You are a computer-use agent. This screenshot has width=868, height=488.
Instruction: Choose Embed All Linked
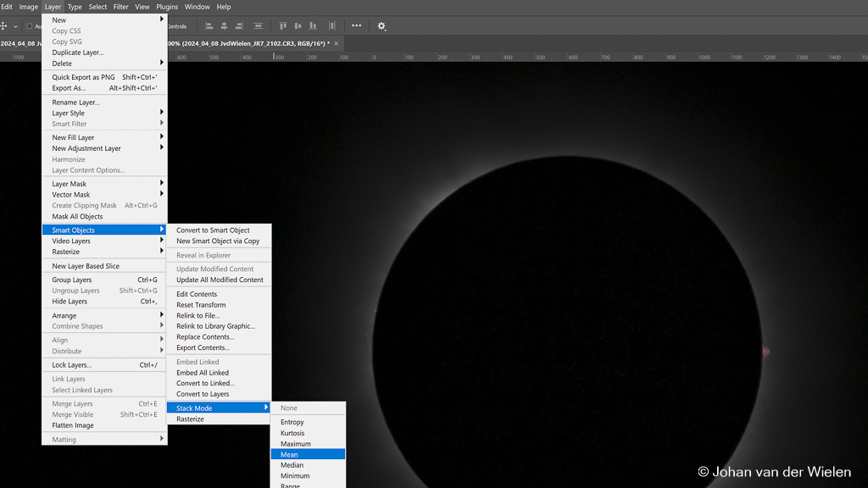coord(220,373)
